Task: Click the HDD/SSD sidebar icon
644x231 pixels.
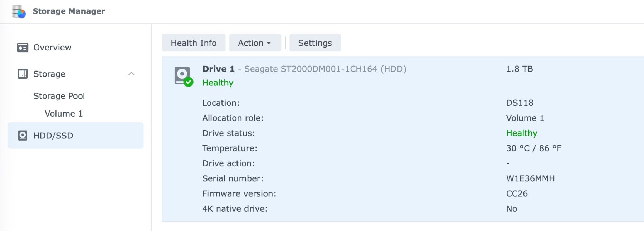Action: click(x=23, y=136)
